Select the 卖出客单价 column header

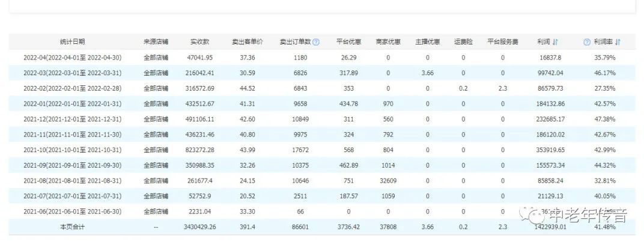point(248,42)
